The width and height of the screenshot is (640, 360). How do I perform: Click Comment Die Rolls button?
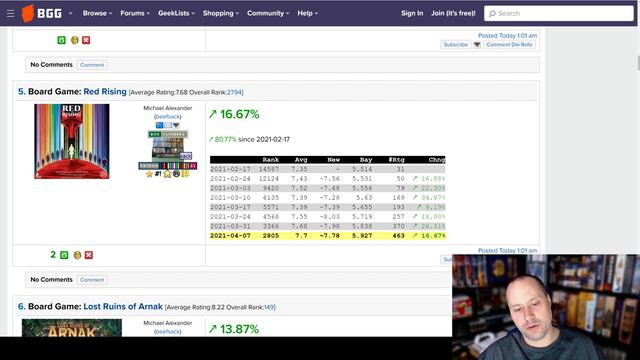(509, 44)
